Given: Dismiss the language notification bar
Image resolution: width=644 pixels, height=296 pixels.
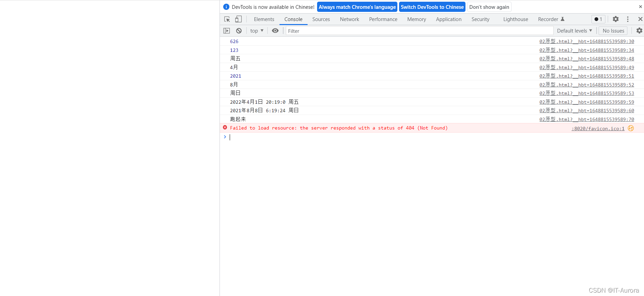Looking at the screenshot, I should [x=640, y=7].
